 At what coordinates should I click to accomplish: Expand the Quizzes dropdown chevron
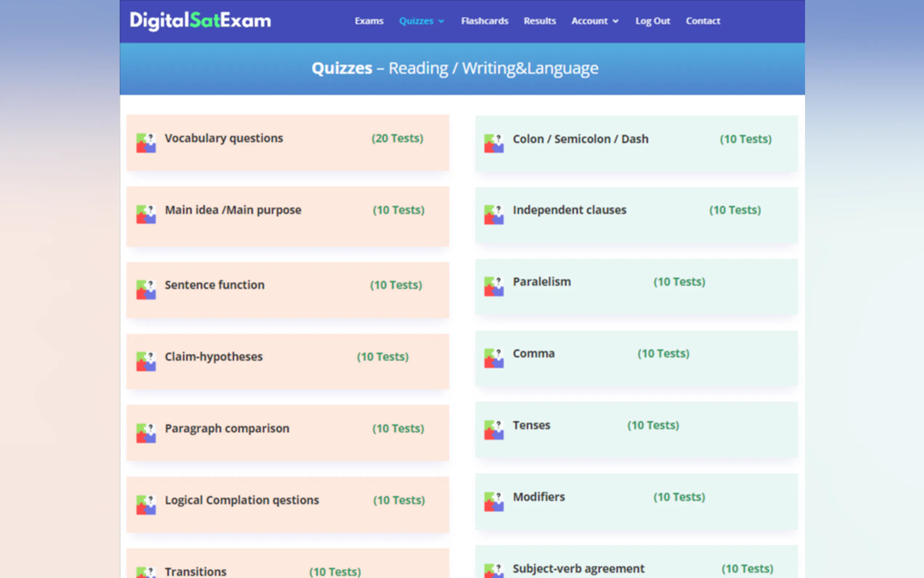point(441,21)
